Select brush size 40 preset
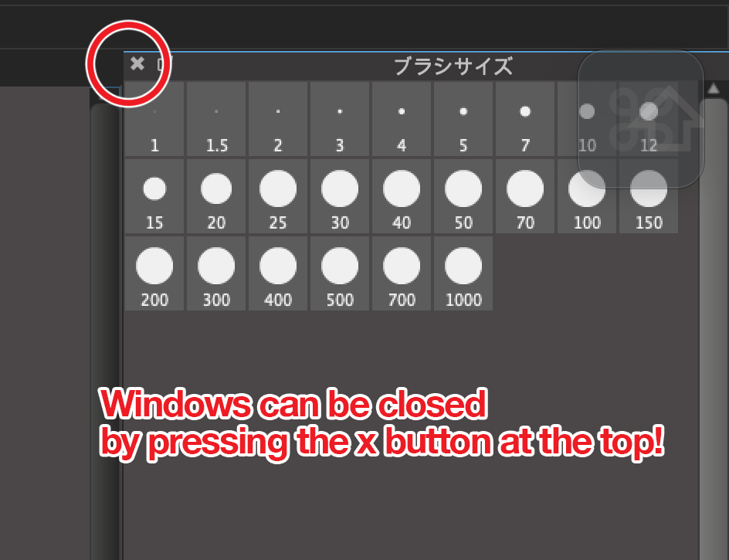The width and height of the screenshot is (729, 560). [x=402, y=196]
